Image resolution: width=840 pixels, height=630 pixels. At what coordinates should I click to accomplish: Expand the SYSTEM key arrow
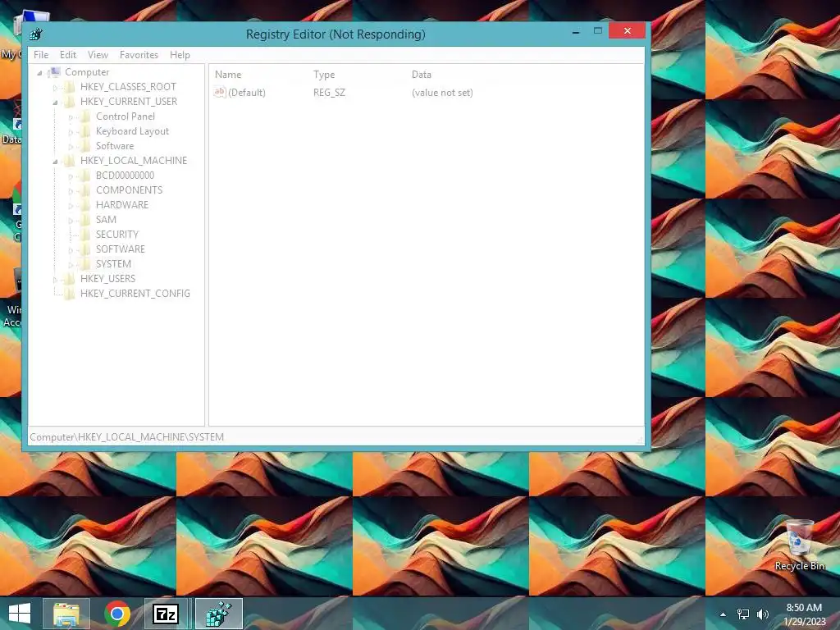pyautogui.click(x=71, y=265)
